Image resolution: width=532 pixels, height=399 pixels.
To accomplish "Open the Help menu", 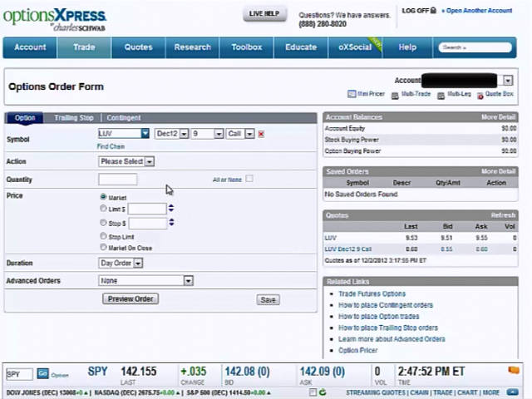I will click(x=407, y=47).
